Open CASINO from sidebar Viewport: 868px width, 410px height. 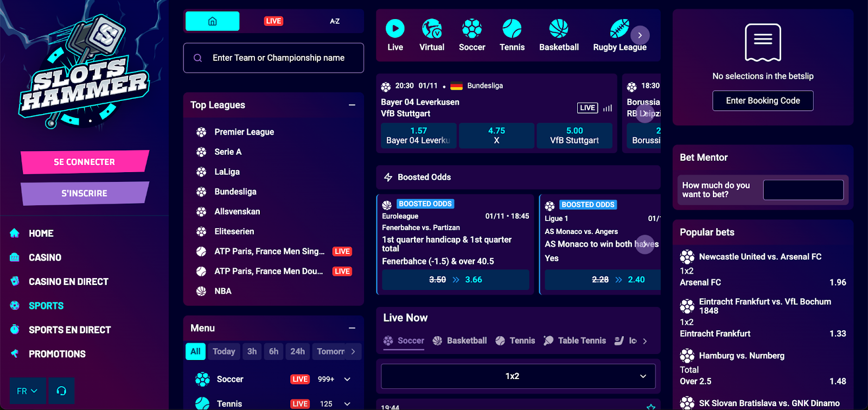(45, 257)
